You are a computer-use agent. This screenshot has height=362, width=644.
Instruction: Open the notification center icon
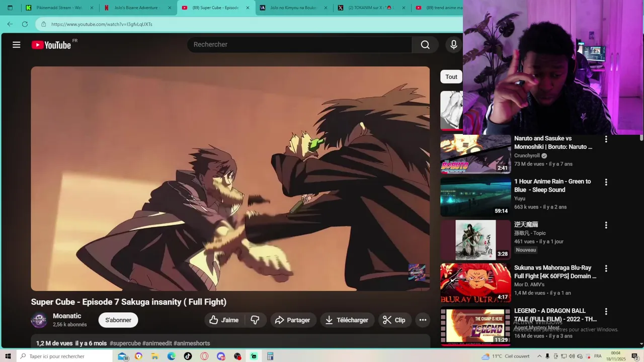635,356
